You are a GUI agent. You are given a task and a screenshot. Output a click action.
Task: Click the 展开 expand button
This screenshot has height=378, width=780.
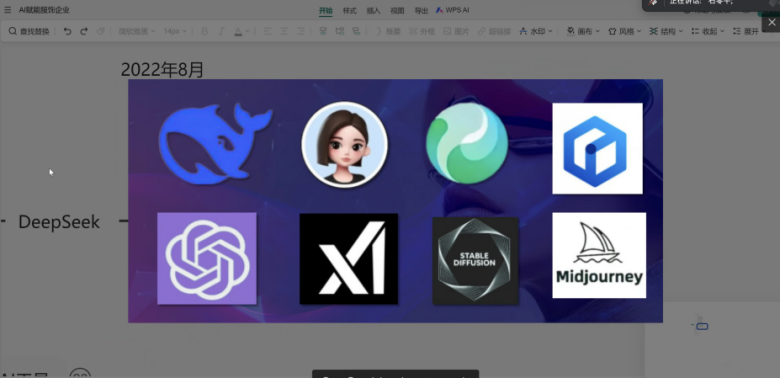(x=746, y=31)
